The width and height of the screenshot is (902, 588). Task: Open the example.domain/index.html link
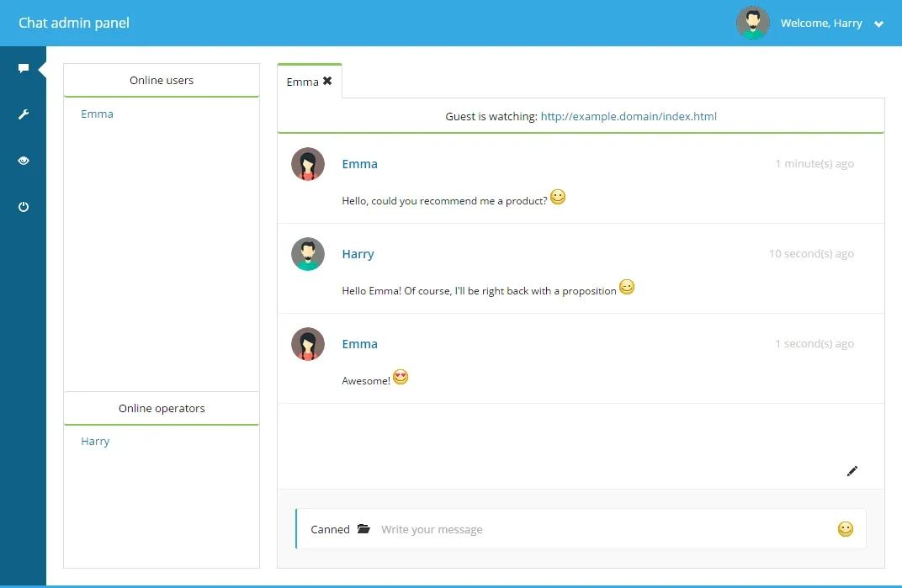point(629,116)
